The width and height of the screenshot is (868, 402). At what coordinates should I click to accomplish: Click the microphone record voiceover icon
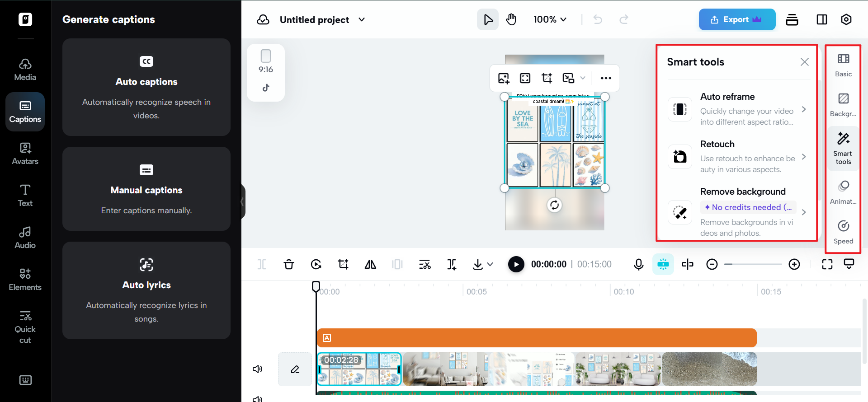(x=638, y=264)
